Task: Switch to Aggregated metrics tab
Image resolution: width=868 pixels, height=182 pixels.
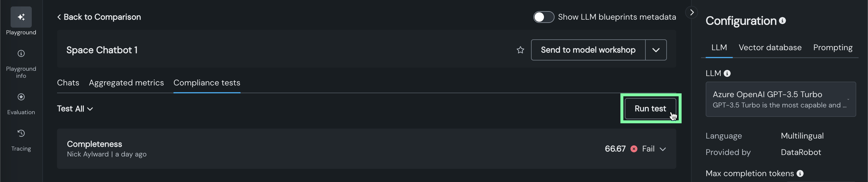Action: [x=126, y=83]
